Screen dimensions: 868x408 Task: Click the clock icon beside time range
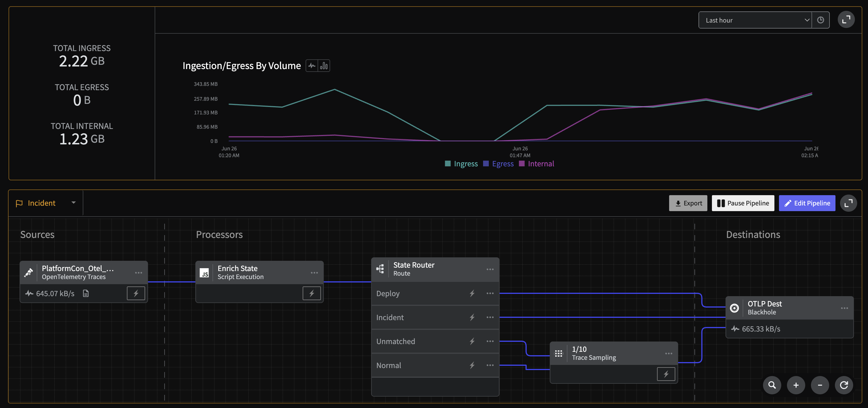point(820,20)
